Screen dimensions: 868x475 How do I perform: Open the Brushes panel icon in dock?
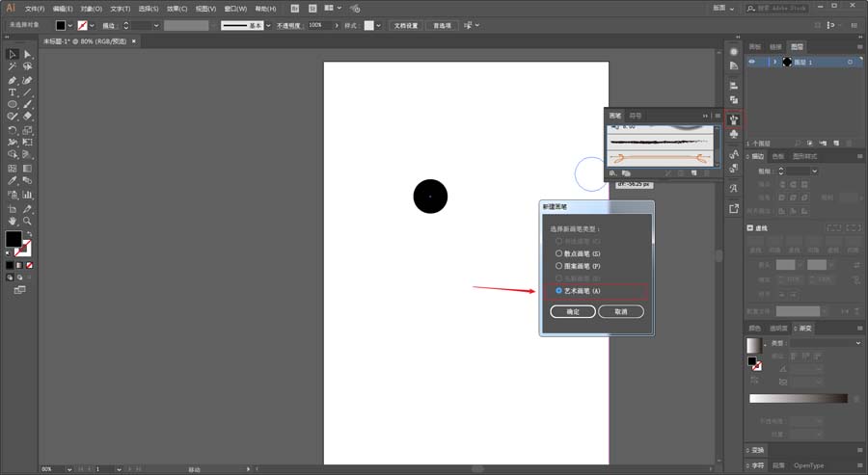pos(734,119)
